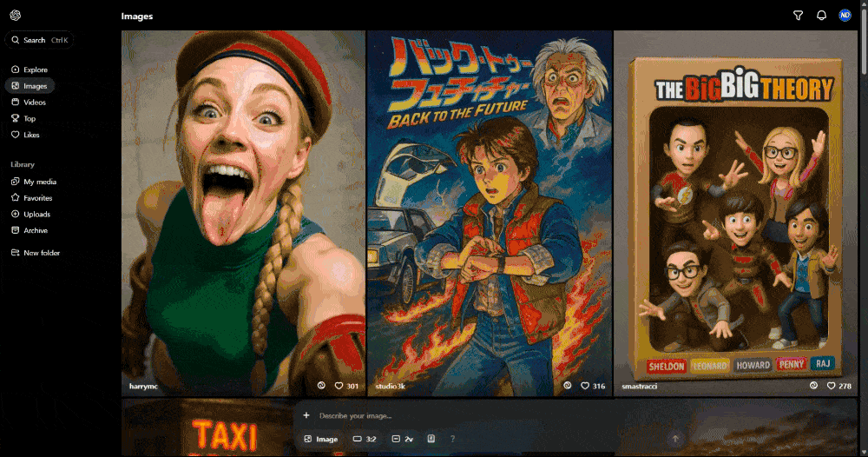The image size is (868, 457).
Task: Open the Image type dropdown
Action: (321, 440)
